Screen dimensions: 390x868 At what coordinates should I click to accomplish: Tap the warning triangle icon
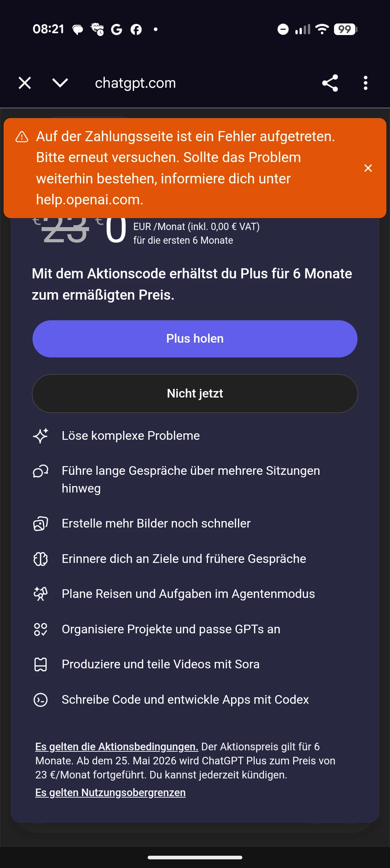coord(22,137)
